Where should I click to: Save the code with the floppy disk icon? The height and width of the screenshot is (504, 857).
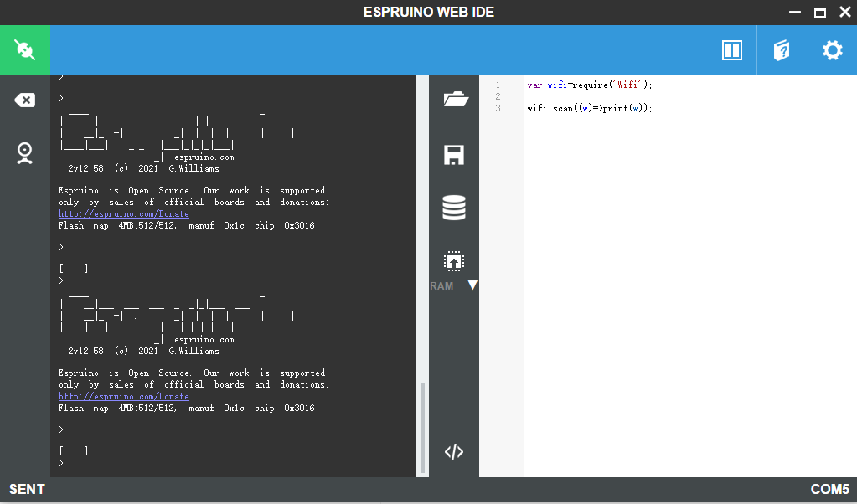coord(454,155)
